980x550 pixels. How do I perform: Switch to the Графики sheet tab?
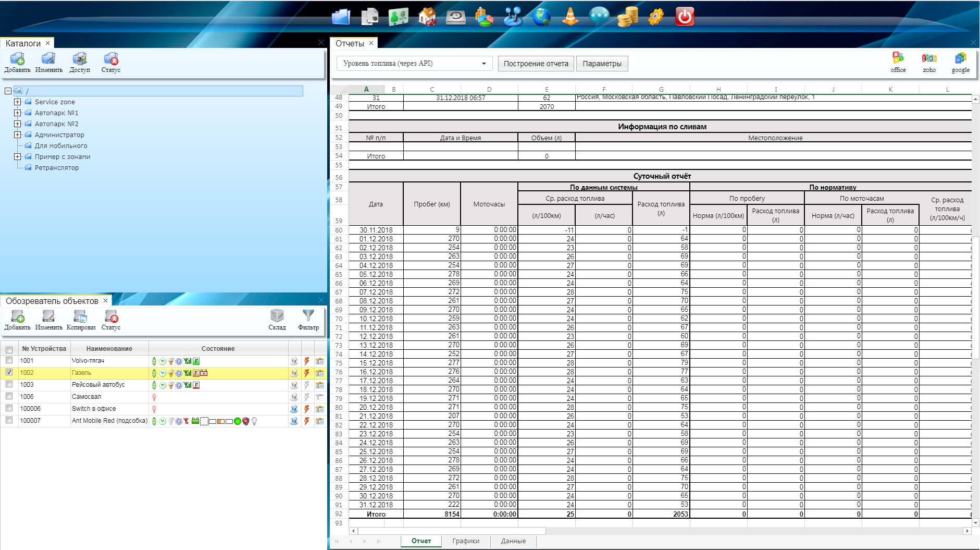click(465, 541)
